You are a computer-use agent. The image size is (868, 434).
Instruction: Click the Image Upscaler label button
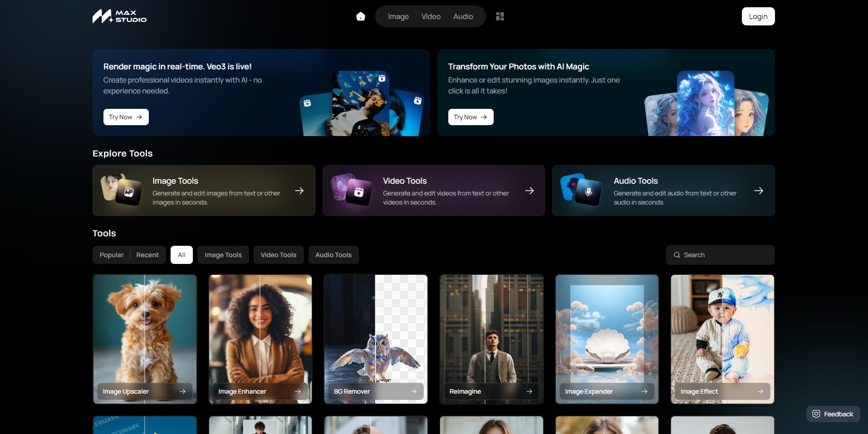[x=145, y=391]
